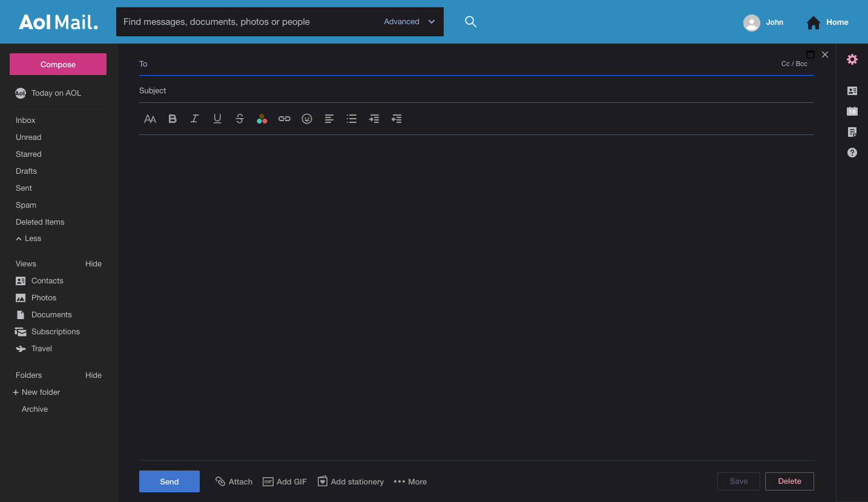Toggle strikethrough formatting
Image resolution: width=868 pixels, height=502 pixels.
pos(240,119)
